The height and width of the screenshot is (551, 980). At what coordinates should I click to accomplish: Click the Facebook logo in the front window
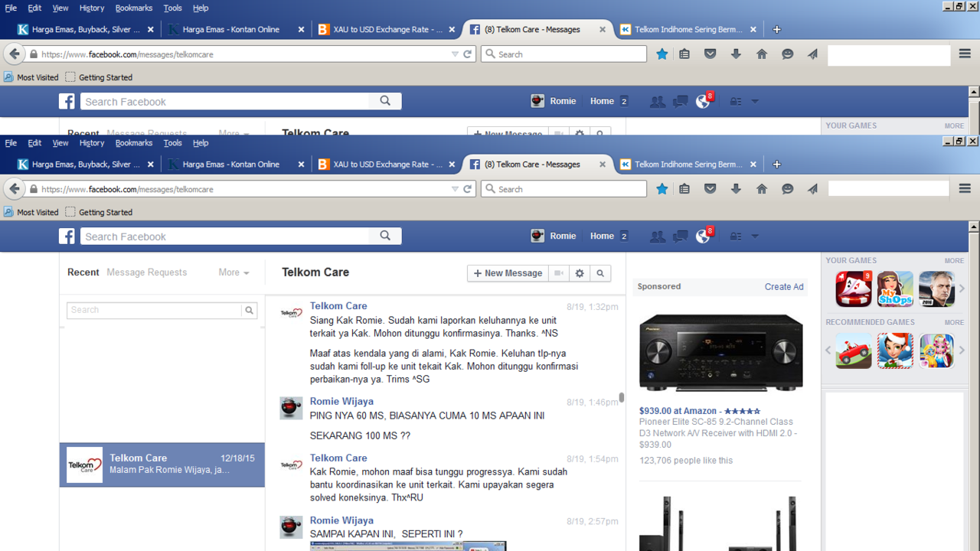pyautogui.click(x=67, y=236)
